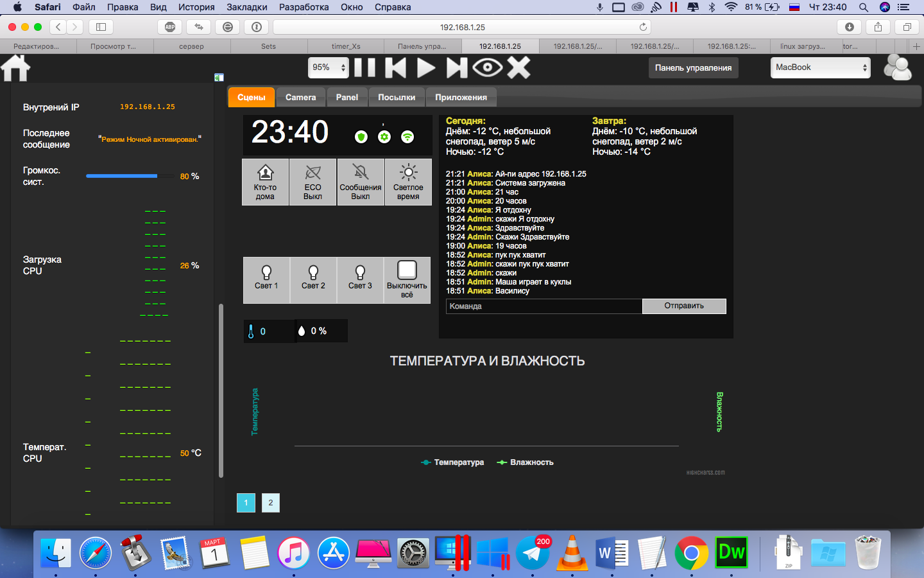Image resolution: width=924 pixels, height=578 pixels.
Task: Toggle the eye visibility icon
Action: [488, 67]
